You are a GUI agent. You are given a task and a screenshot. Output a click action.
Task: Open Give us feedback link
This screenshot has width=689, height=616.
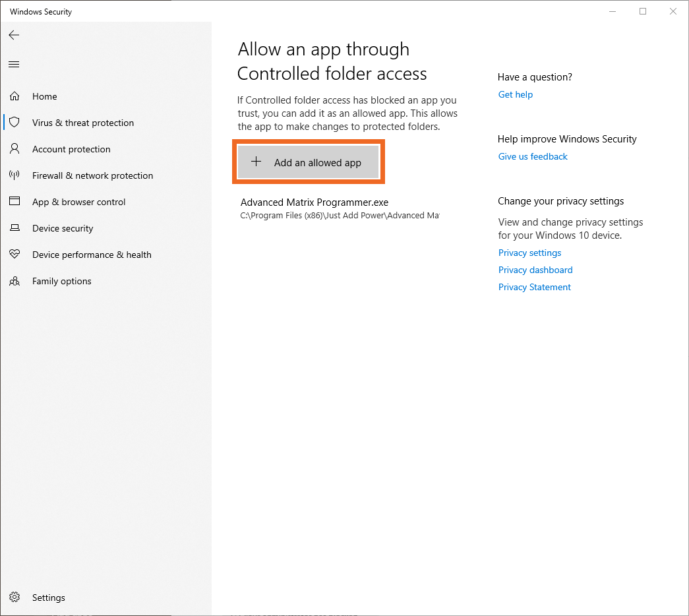[533, 156]
